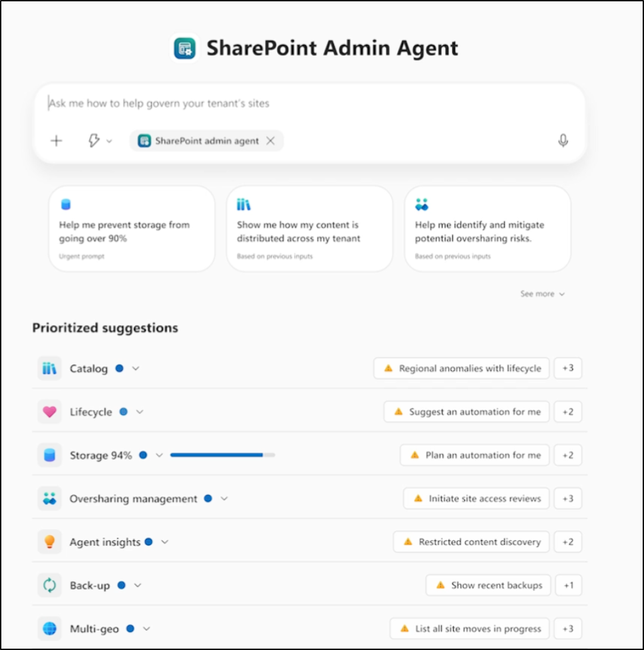Remove the SharePoint admin agent chip
The width and height of the screenshot is (644, 650).
pyautogui.click(x=270, y=140)
